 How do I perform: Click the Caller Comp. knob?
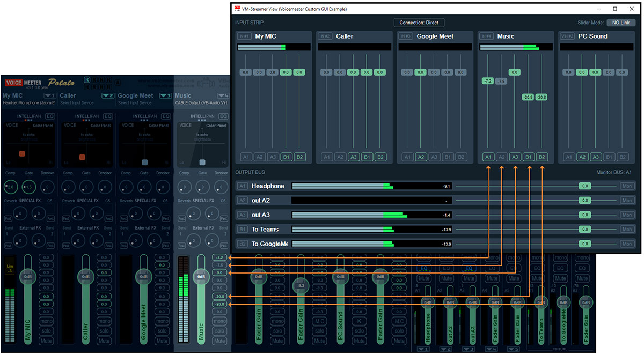(68, 187)
